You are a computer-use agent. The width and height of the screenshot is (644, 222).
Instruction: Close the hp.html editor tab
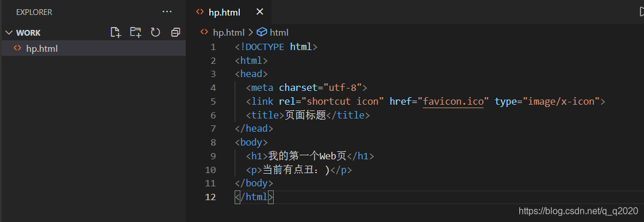click(x=259, y=12)
